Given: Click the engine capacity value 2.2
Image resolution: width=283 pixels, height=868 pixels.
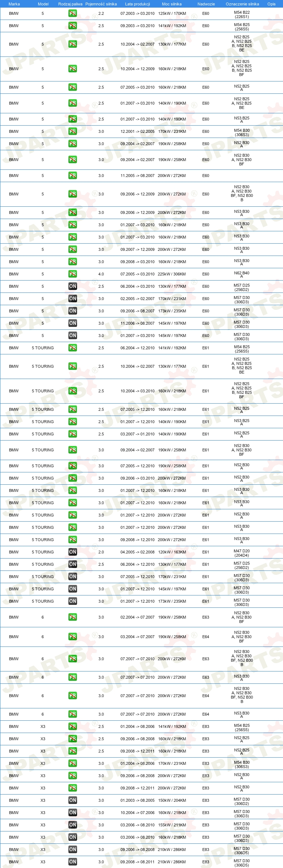Looking at the screenshot, I should pyautogui.click(x=101, y=13).
